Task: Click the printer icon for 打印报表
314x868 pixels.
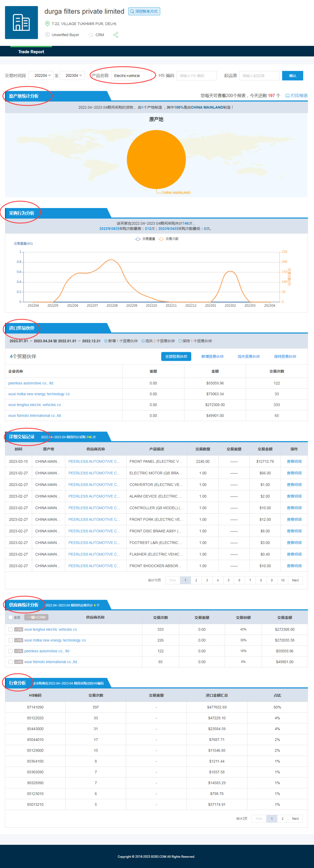Action: (x=287, y=96)
